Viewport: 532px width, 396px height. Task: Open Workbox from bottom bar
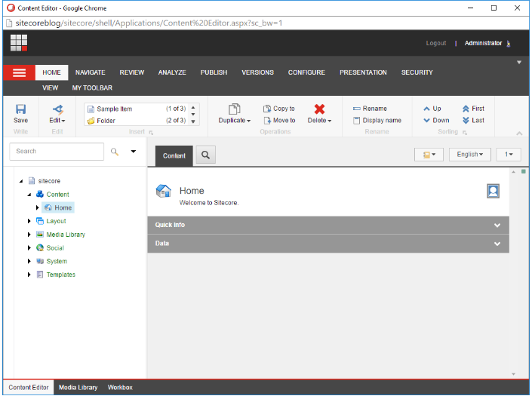pos(120,388)
